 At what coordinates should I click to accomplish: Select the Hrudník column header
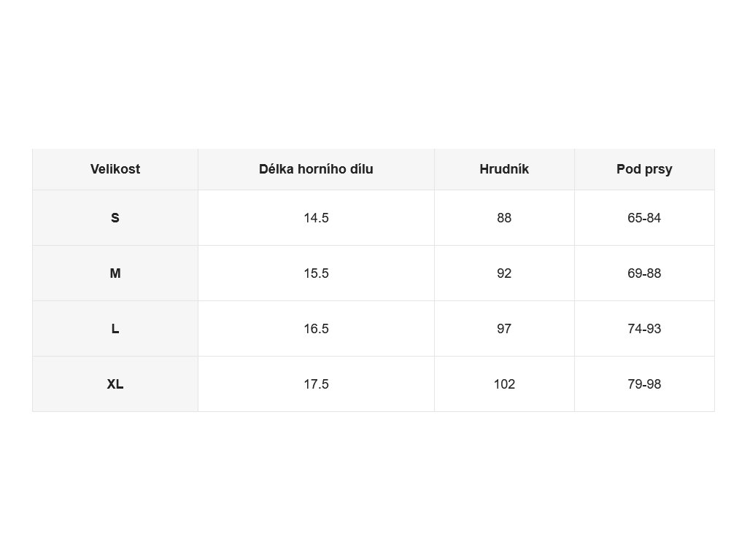tap(504, 169)
